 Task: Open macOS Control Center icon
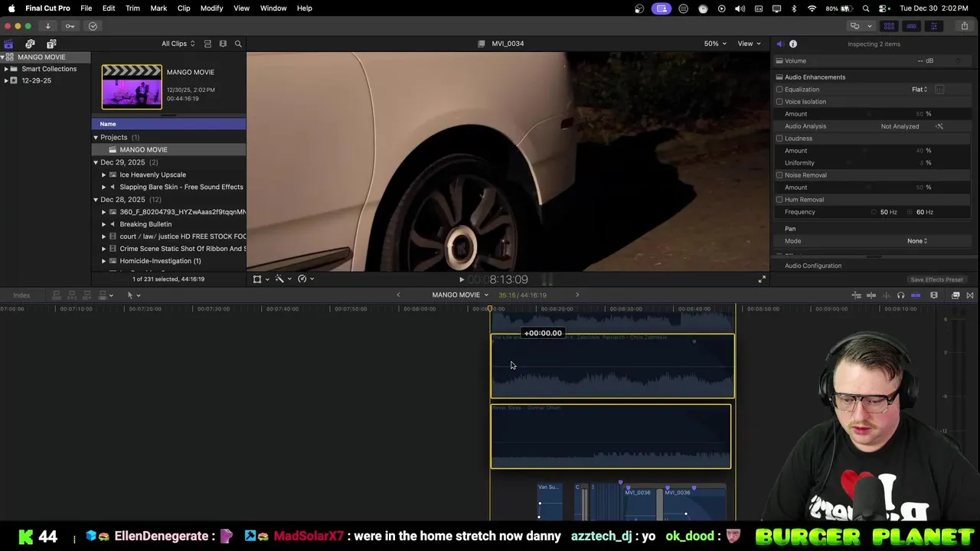(883, 8)
